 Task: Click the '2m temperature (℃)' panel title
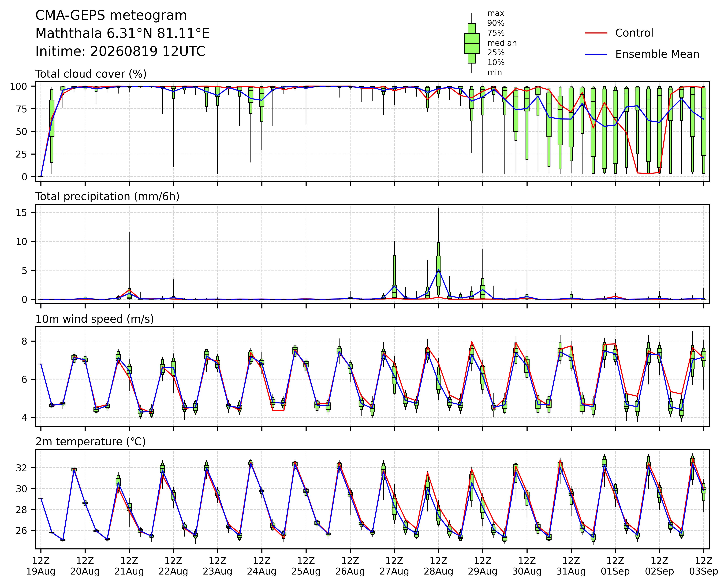pyautogui.click(x=90, y=442)
